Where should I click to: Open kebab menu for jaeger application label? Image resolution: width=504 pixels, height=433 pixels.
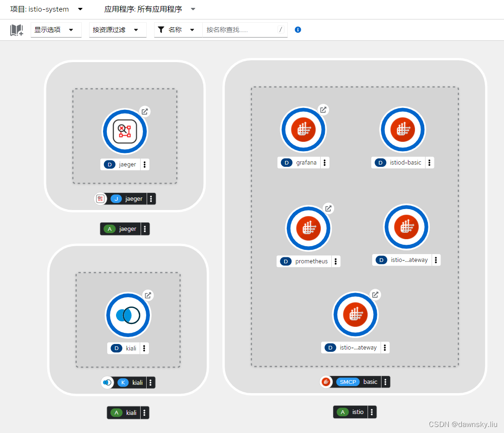[145, 229]
